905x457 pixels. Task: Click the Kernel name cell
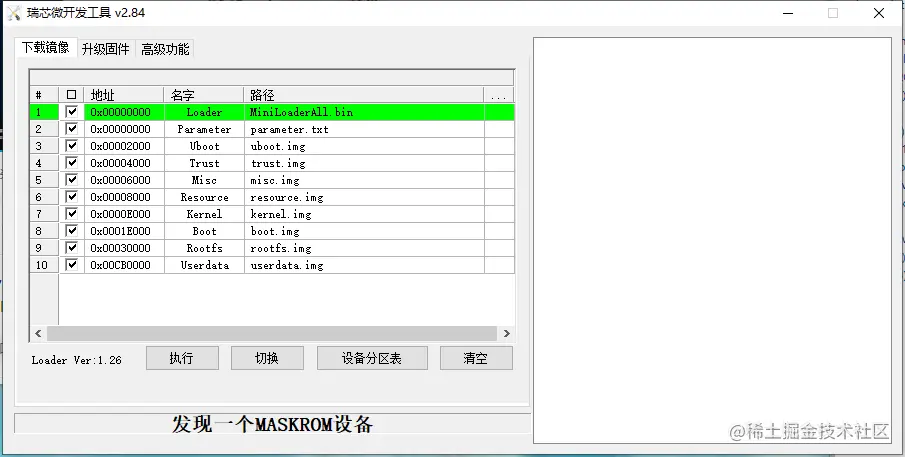(x=204, y=214)
